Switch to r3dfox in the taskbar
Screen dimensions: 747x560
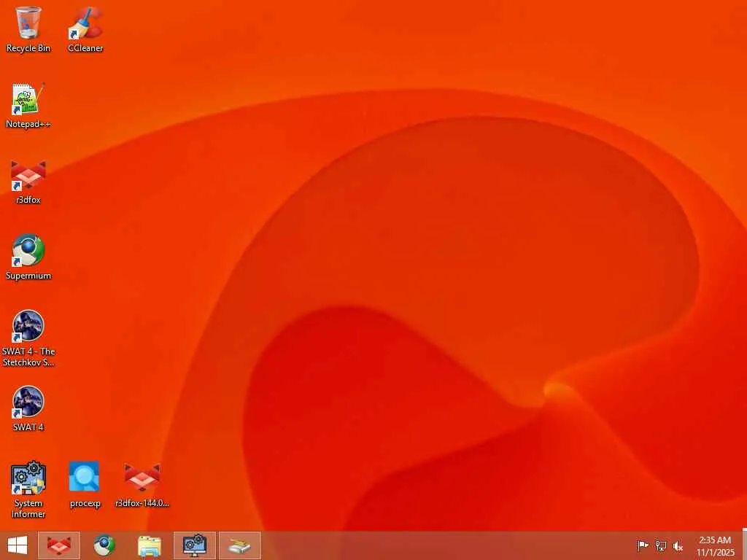point(59,545)
